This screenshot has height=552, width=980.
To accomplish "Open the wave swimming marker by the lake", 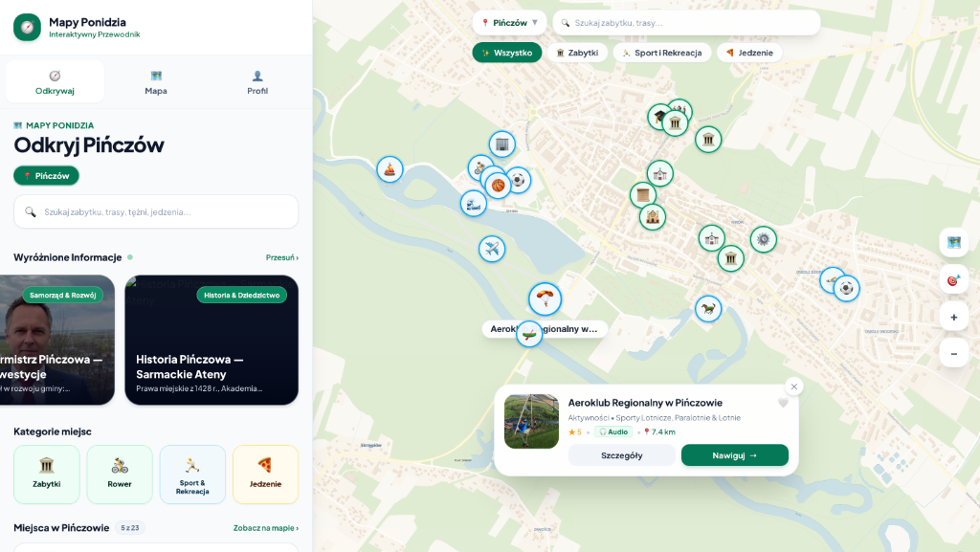I will [x=474, y=204].
